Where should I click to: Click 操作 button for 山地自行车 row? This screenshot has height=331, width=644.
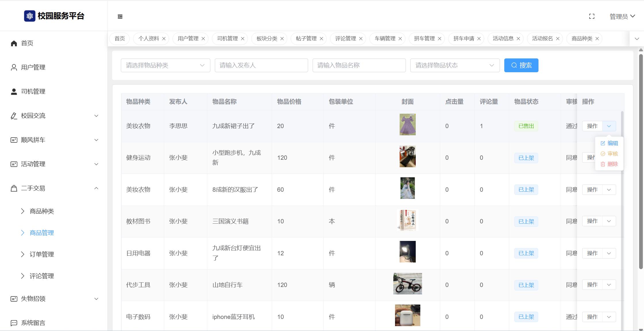(x=592, y=285)
